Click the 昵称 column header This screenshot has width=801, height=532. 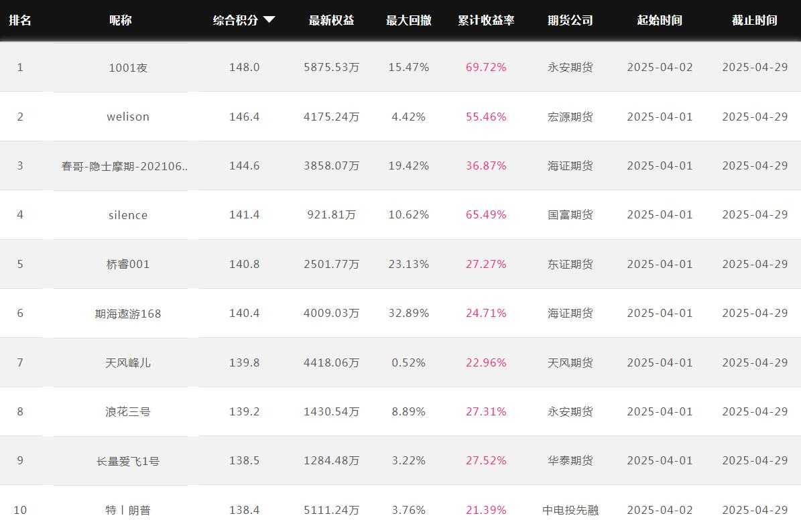coord(121,20)
